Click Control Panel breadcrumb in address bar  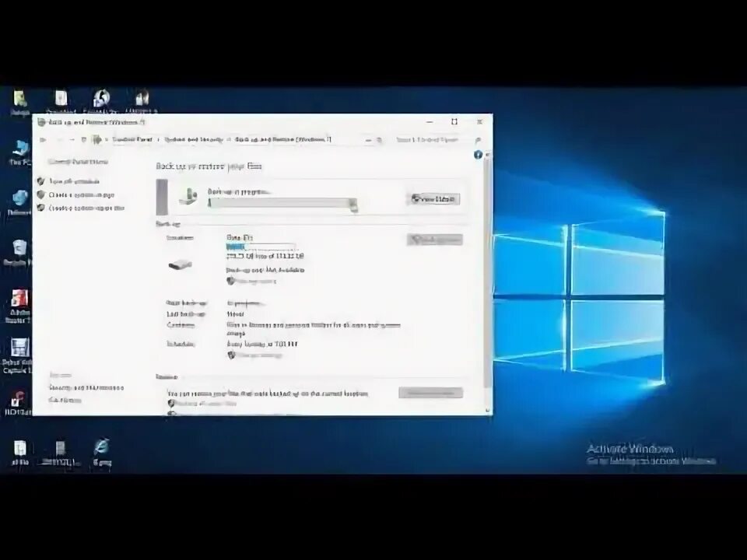(132, 139)
